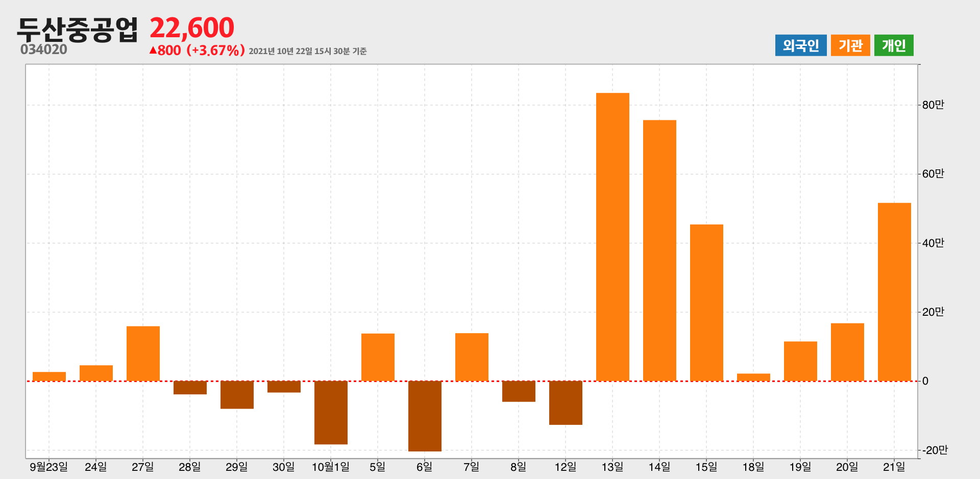Click the negative bar for 29일
The width and height of the screenshot is (980, 479).
(x=237, y=395)
